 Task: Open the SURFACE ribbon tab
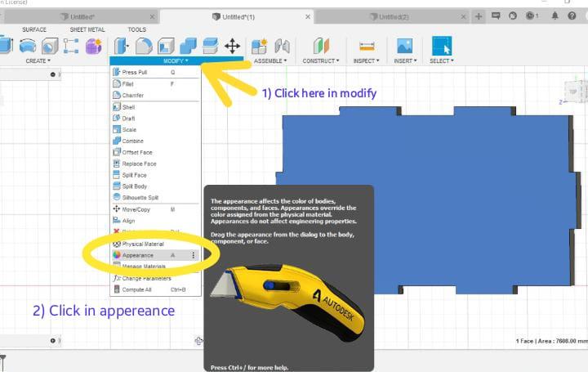tap(34, 29)
